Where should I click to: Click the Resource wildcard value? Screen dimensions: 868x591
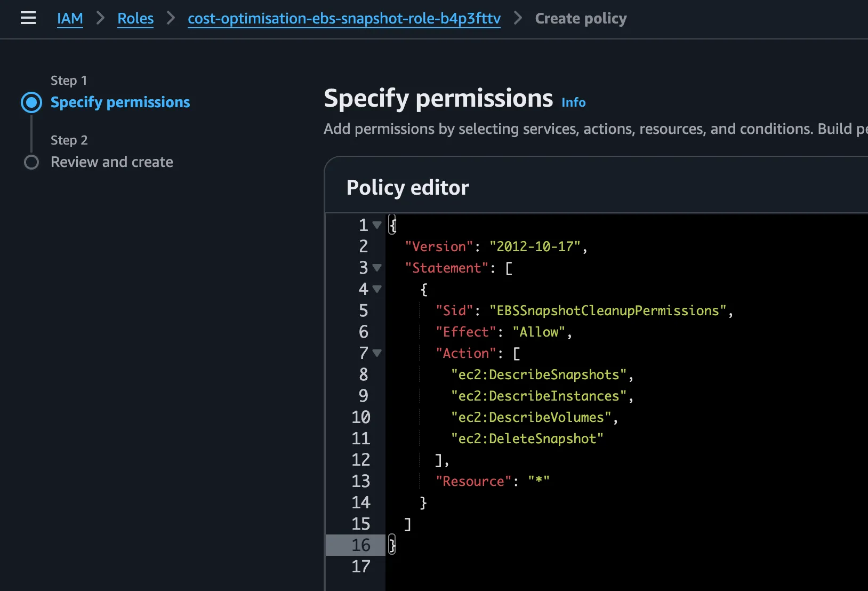click(539, 481)
